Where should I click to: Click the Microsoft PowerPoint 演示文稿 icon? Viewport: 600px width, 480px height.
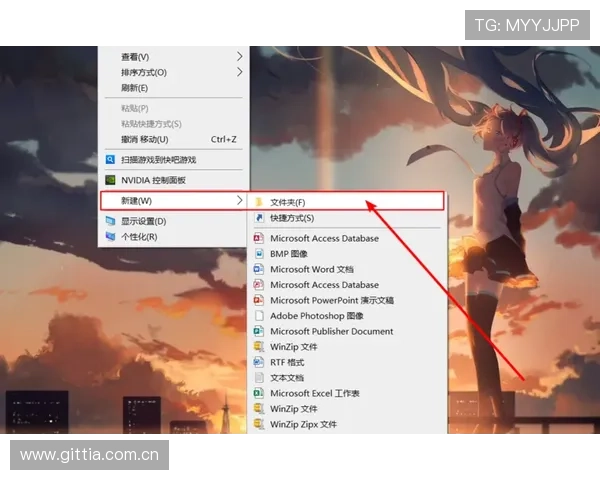[x=259, y=300]
